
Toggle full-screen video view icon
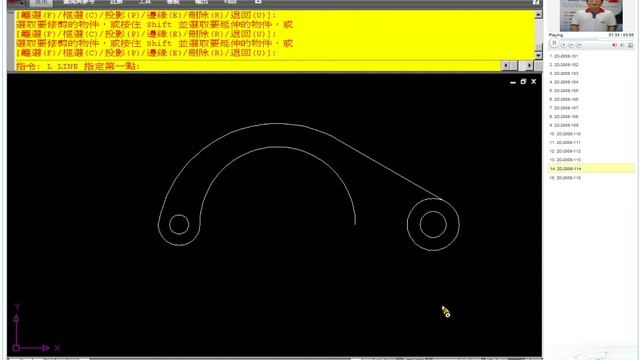coord(631,45)
